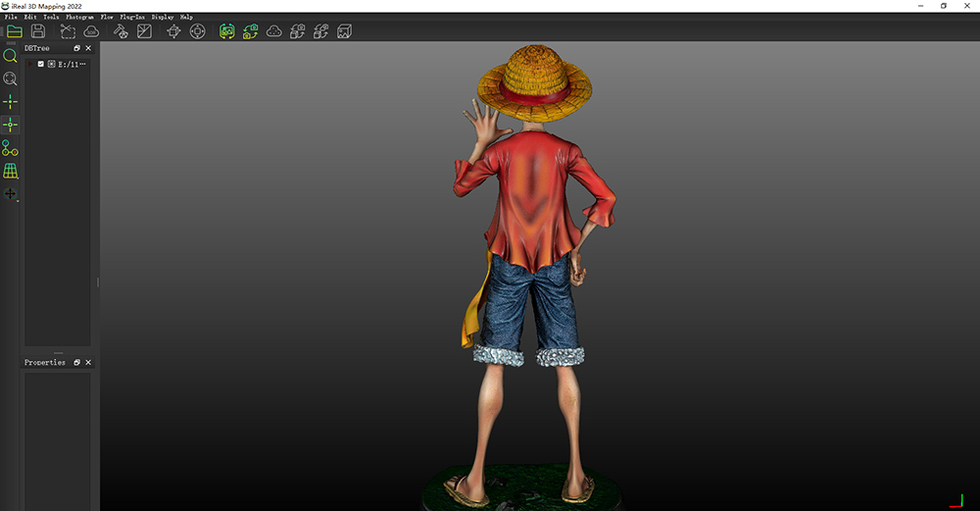Restore down the application window
This screenshot has width=980, height=511.
(944, 6)
